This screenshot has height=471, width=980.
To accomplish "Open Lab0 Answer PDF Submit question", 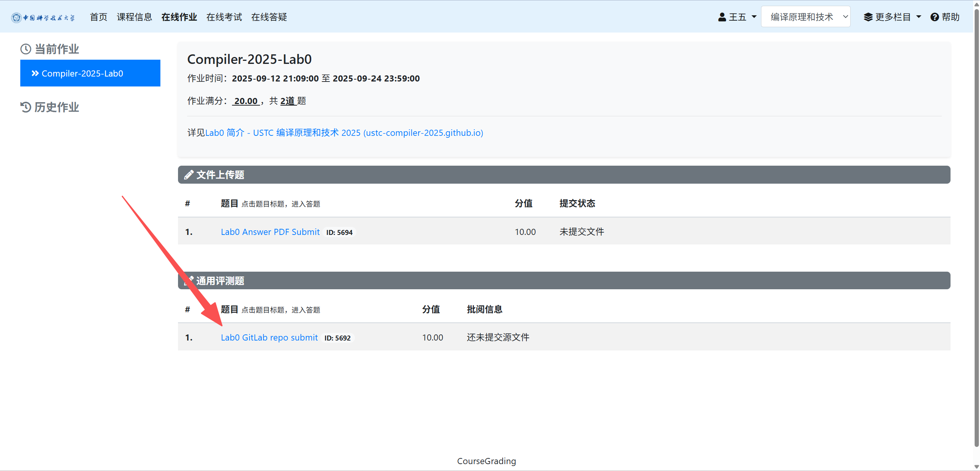I will [x=270, y=232].
